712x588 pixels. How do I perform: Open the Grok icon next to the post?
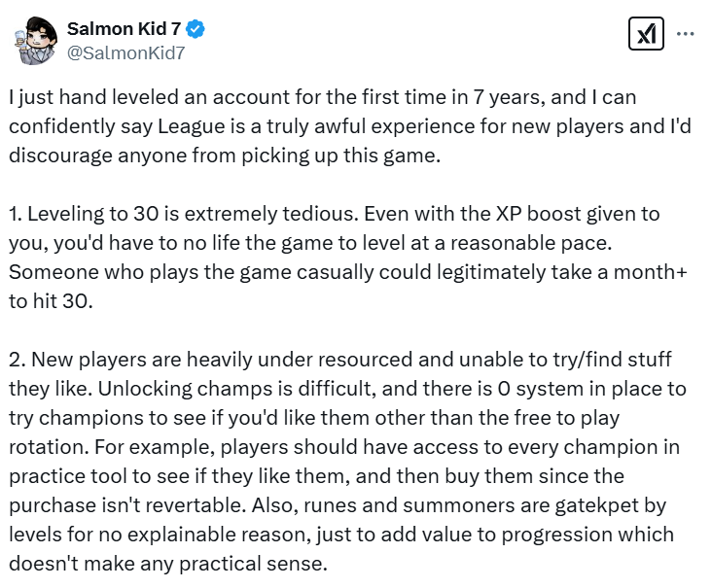(x=646, y=34)
